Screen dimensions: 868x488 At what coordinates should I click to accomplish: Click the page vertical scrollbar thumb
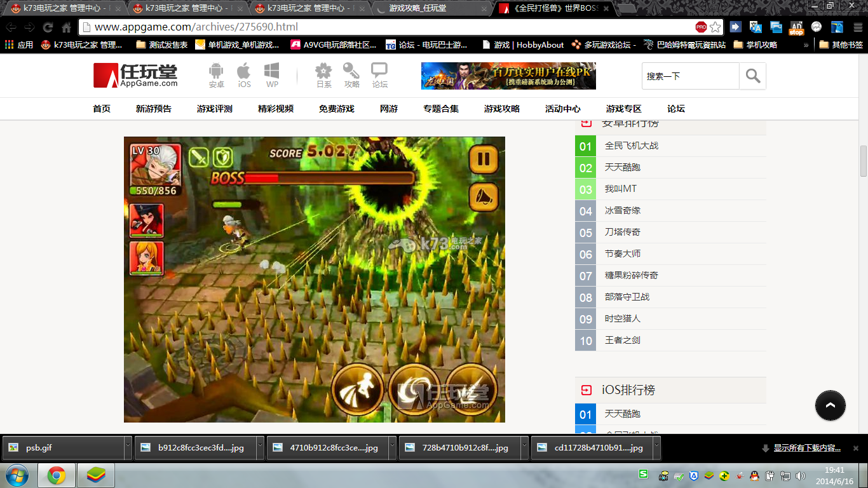(x=864, y=161)
